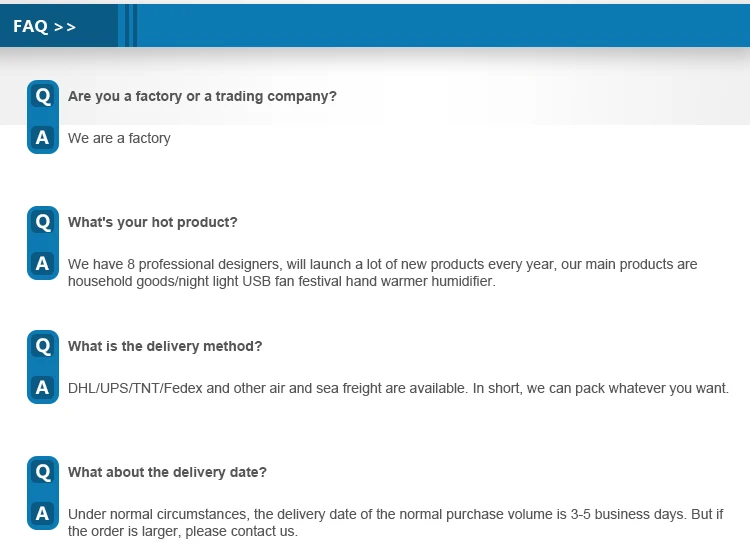
Task: Open 'What is the delivery method?' question
Action: (x=165, y=346)
